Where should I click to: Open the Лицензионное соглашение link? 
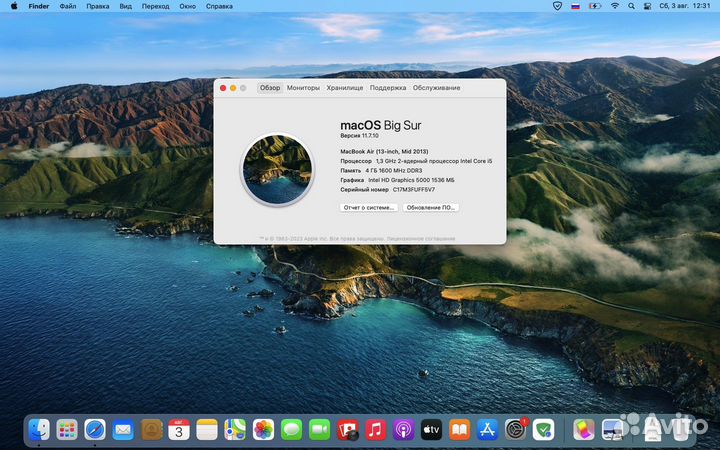(421, 239)
